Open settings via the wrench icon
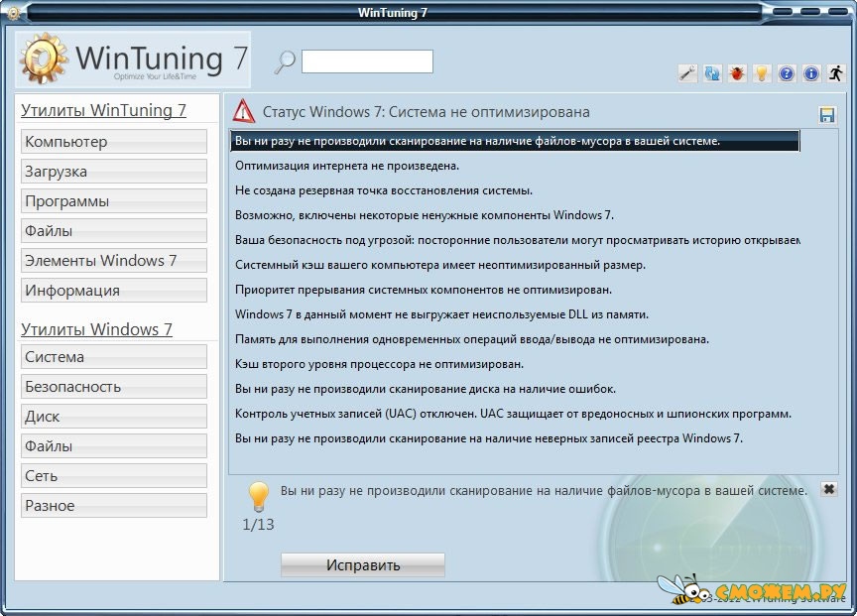Image resolution: width=857 pixels, height=616 pixels. [x=687, y=73]
